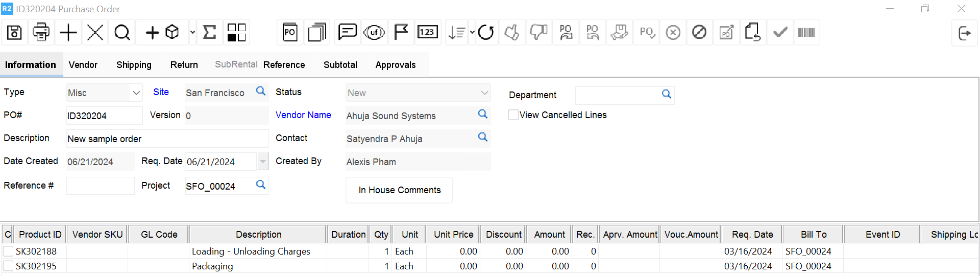Viewport: 980px width, 276px height.
Task: Click the barcode icon
Action: (806, 33)
